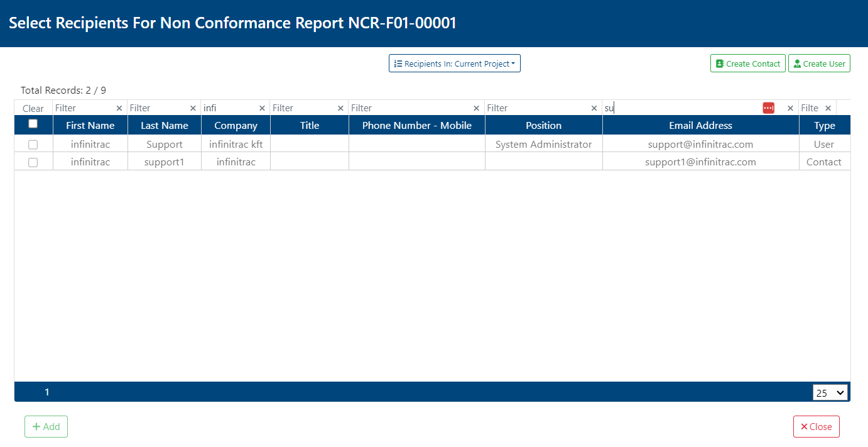
Task: Click the Add button
Action: pyautogui.click(x=46, y=426)
